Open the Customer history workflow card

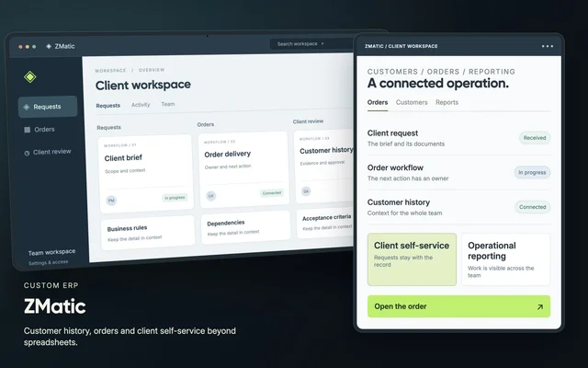[325, 166]
